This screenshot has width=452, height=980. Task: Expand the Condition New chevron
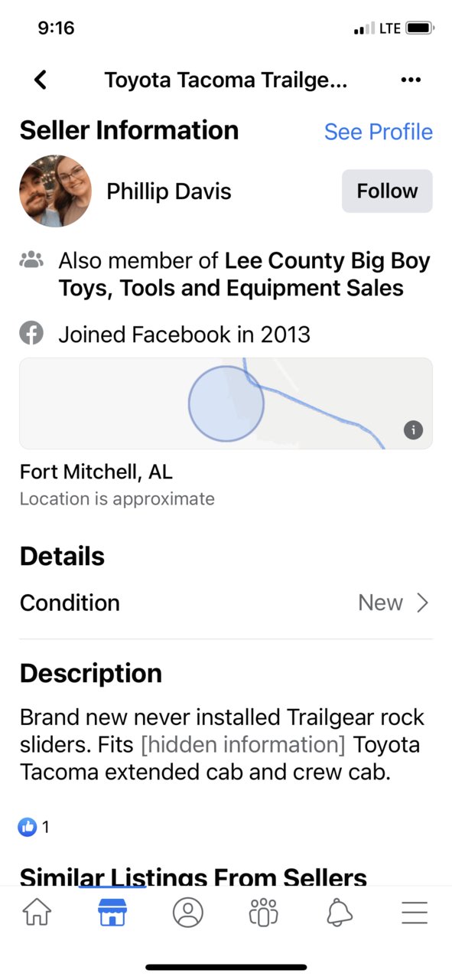(x=422, y=603)
